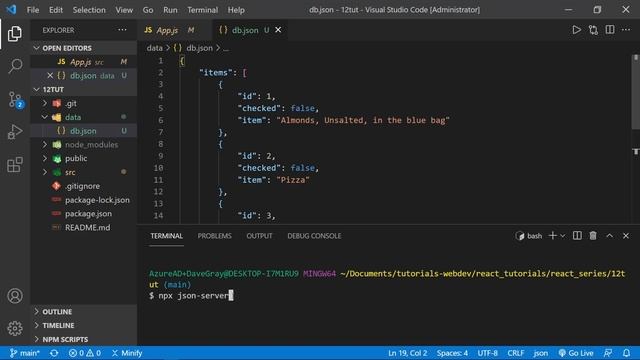Open README.md in the explorer
The image size is (640, 360).
pos(84,227)
